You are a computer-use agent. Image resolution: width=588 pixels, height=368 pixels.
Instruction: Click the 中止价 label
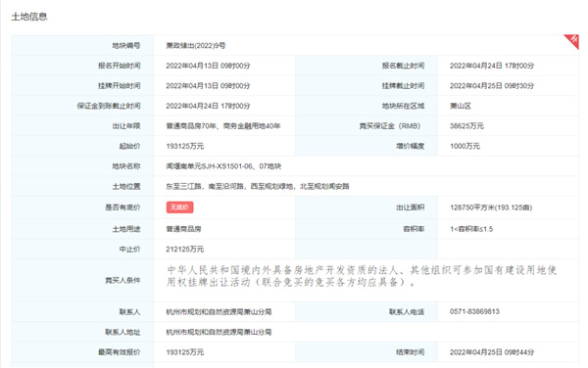(x=129, y=250)
